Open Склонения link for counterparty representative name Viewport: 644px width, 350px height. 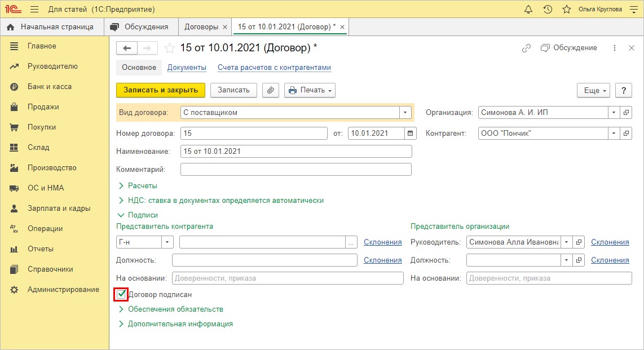click(x=383, y=242)
